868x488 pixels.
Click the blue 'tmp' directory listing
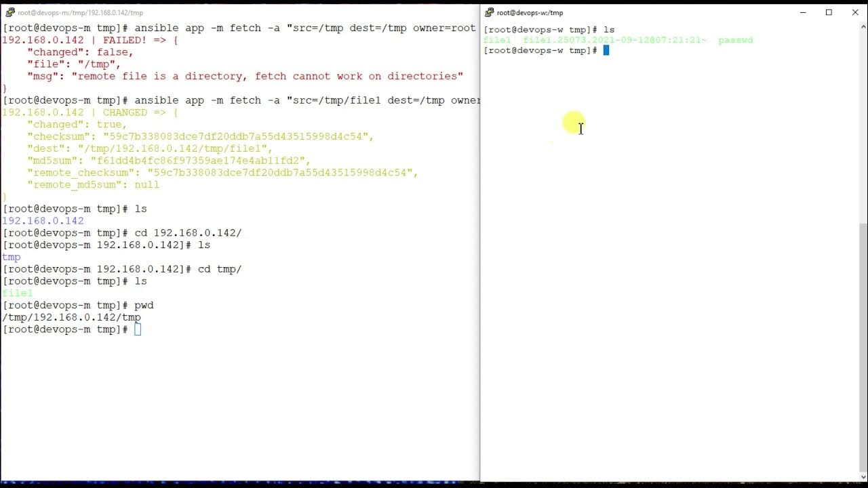tap(12, 257)
